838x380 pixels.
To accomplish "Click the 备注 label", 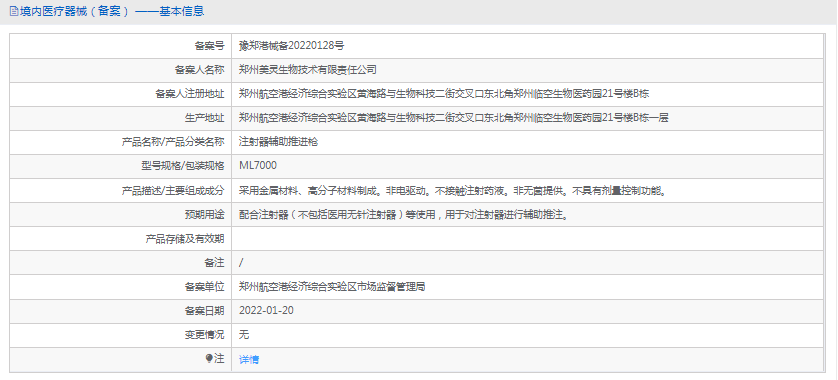I will (214, 263).
